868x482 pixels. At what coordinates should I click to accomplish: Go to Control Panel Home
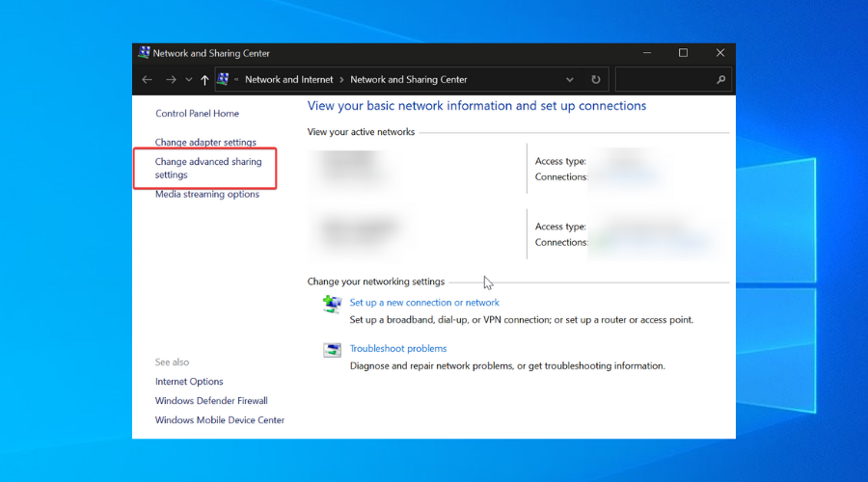(x=197, y=114)
